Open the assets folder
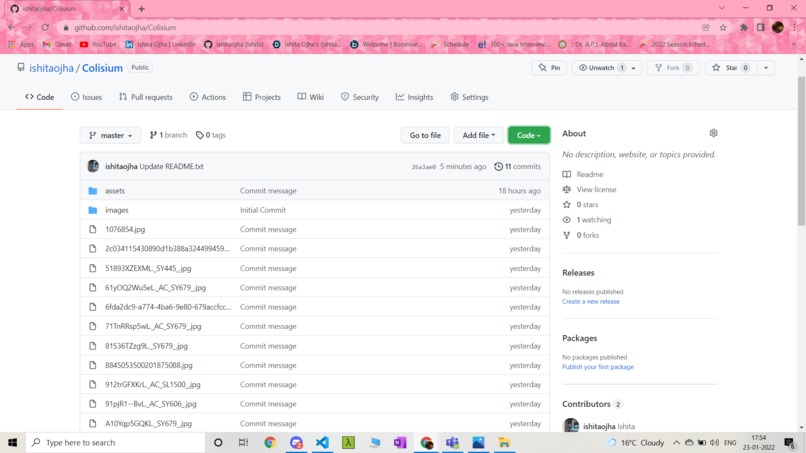 tap(115, 191)
